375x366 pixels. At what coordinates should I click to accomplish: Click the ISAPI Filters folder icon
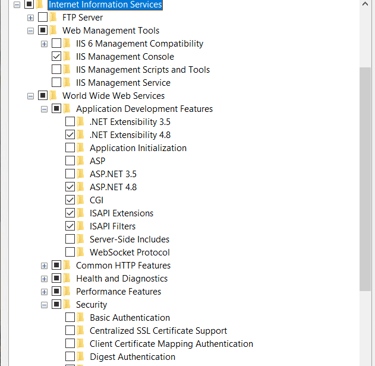[81, 226]
